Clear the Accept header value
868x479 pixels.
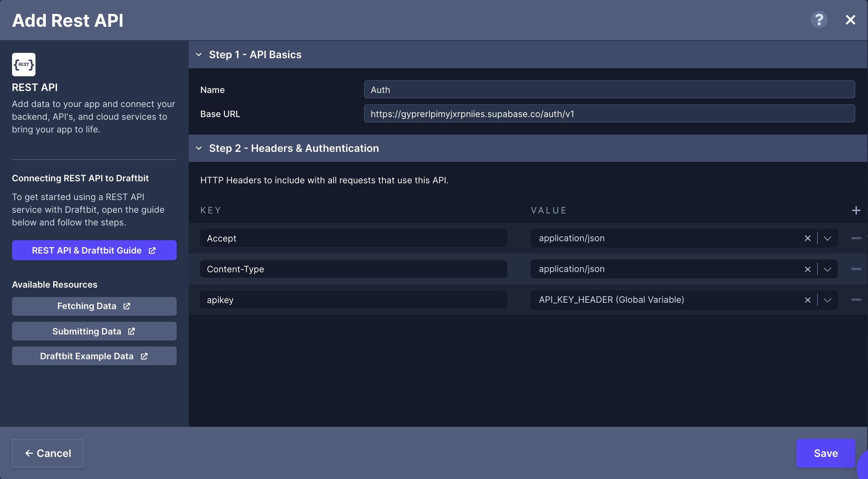[x=807, y=238]
